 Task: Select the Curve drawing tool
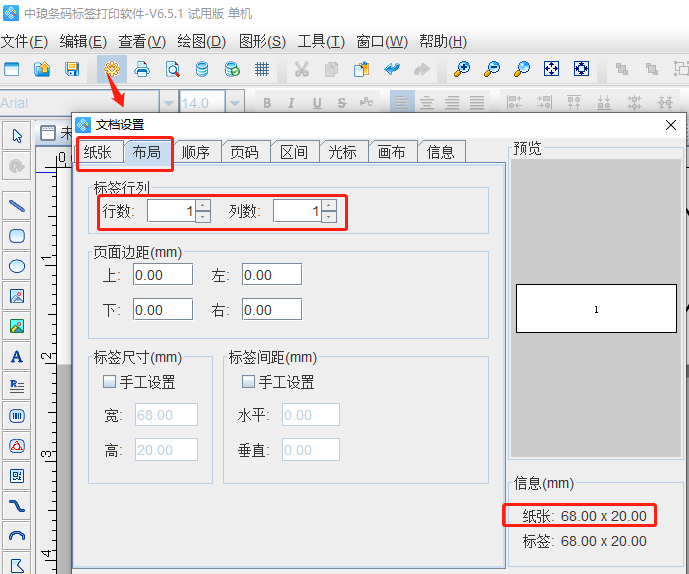tap(17, 506)
